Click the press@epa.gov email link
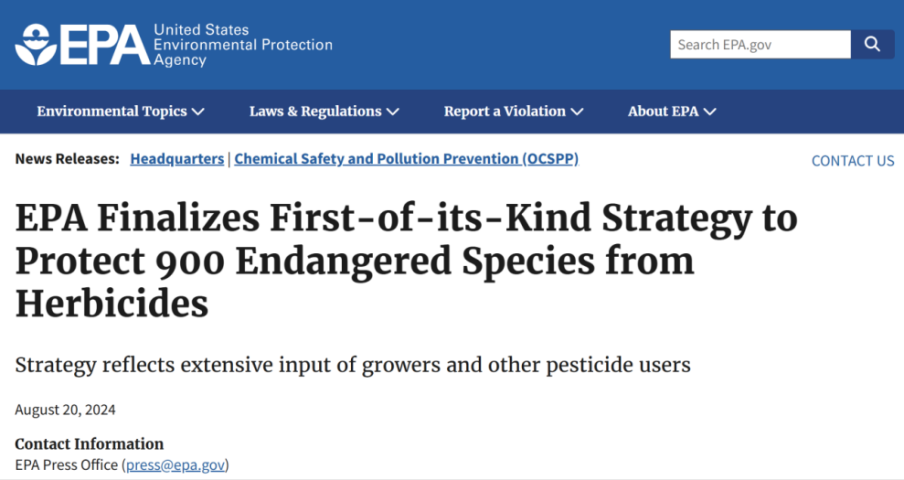The image size is (904, 480). pyautogui.click(x=175, y=465)
